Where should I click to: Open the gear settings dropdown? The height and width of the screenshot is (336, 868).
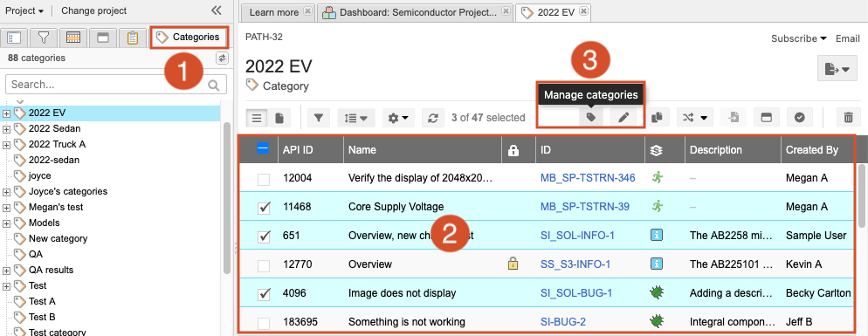398,117
